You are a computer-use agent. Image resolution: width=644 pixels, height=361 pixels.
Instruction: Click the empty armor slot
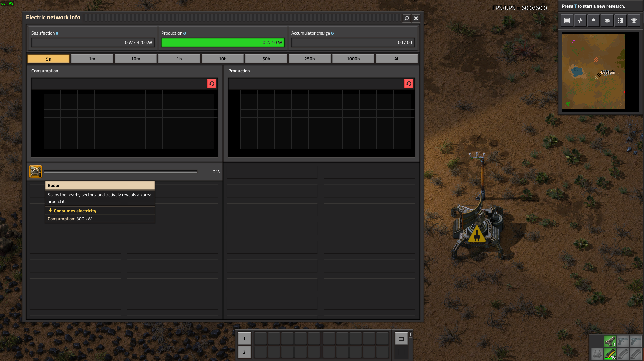tap(597, 354)
